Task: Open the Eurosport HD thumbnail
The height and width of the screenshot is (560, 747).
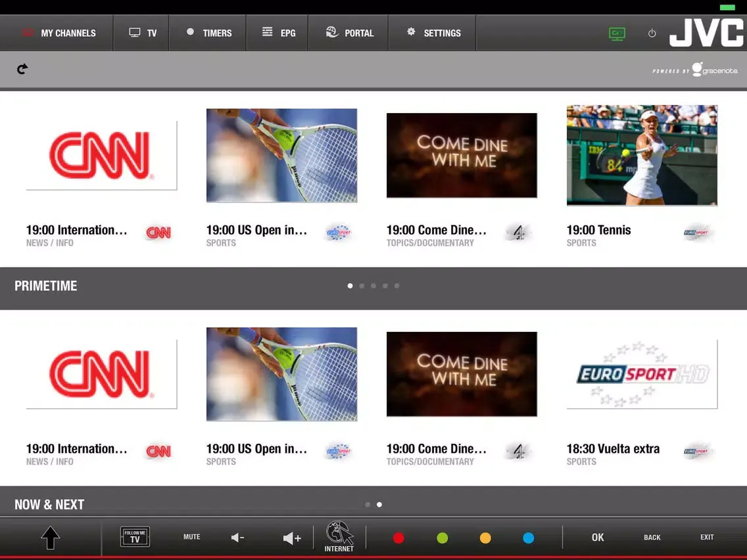Action: [x=642, y=374]
